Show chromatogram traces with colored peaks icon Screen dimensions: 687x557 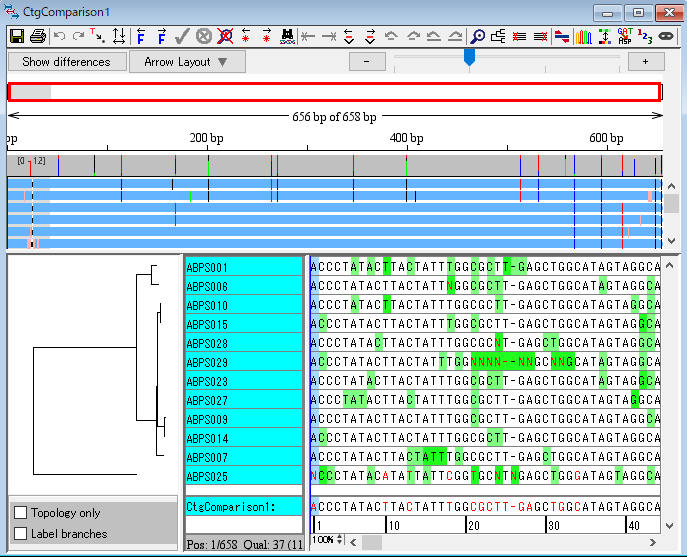(583, 36)
